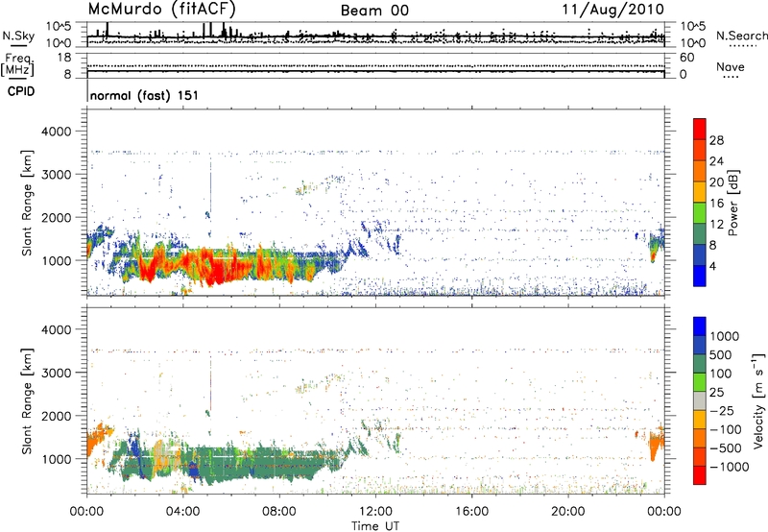Click the gray -25 to 25 velocity swatch
768x532 pixels.
tap(700, 400)
